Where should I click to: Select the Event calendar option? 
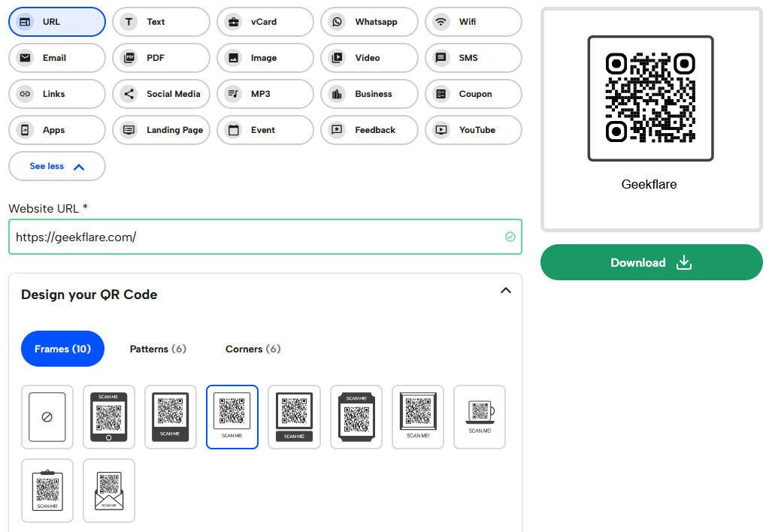265,130
